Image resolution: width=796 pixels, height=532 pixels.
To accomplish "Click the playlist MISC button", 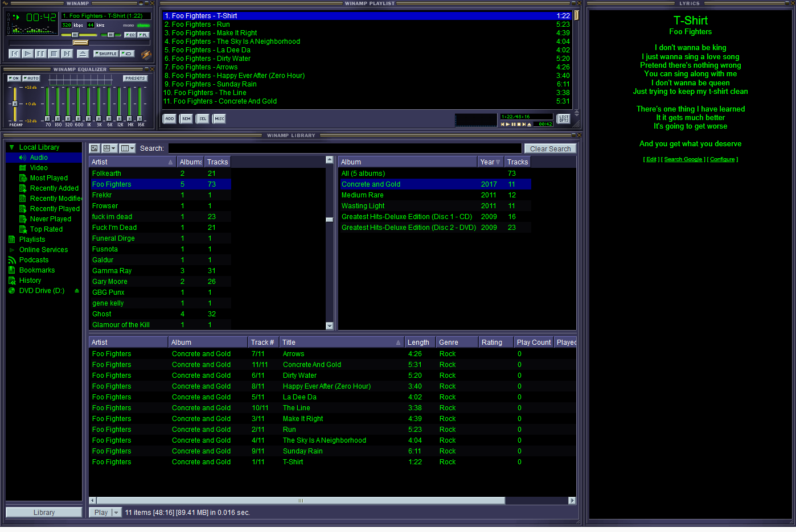I will click(219, 118).
